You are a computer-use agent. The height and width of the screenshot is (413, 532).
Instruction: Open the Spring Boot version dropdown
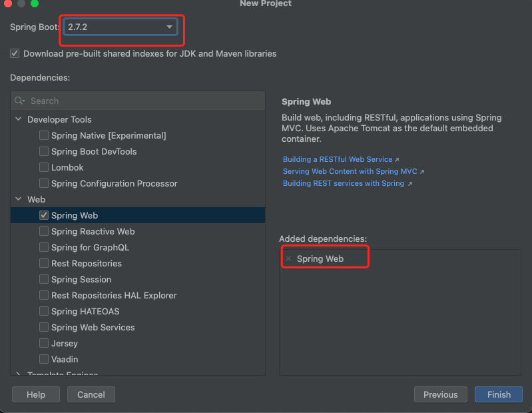click(121, 27)
